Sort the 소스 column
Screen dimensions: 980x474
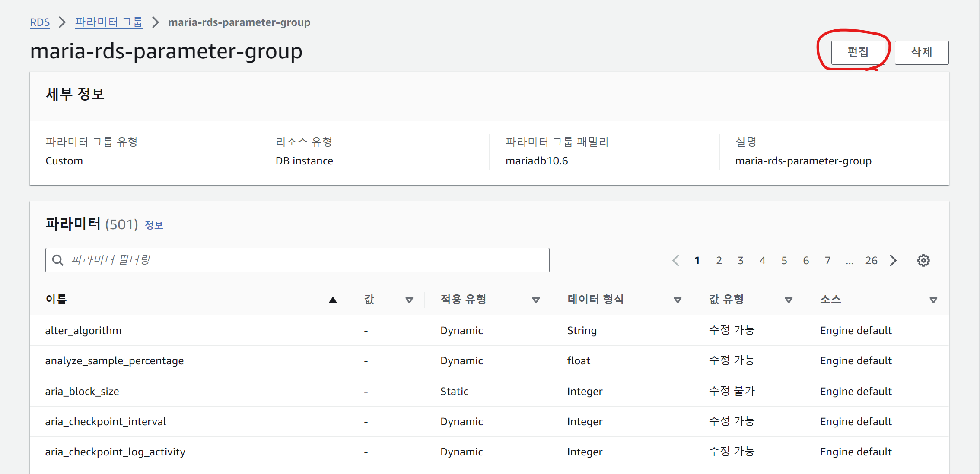tap(933, 300)
